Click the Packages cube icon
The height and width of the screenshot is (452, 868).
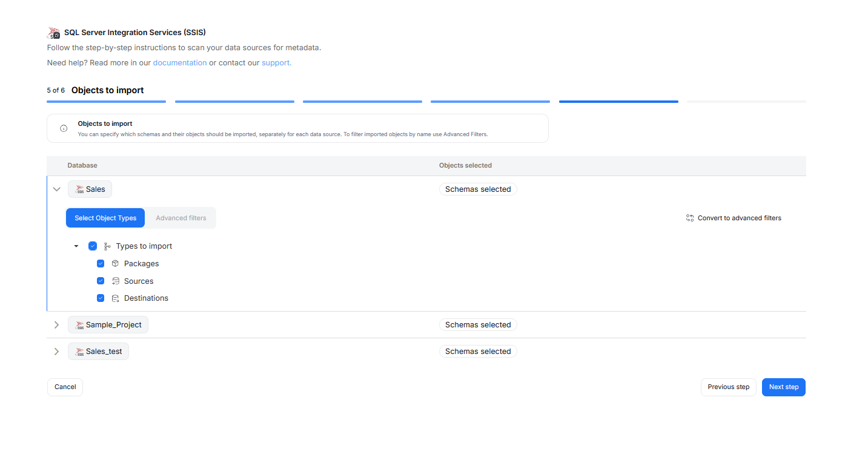116,264
